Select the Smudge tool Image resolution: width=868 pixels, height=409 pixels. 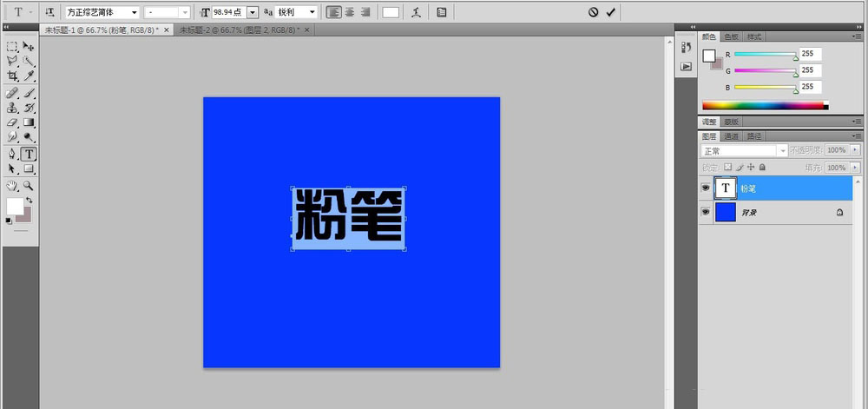click(11, 136)
